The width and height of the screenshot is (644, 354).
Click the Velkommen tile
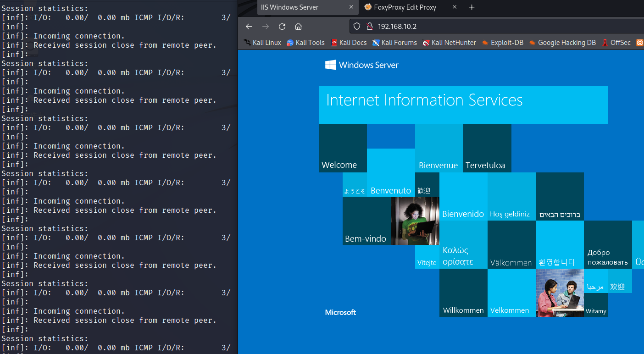click(x=511, y=293)
